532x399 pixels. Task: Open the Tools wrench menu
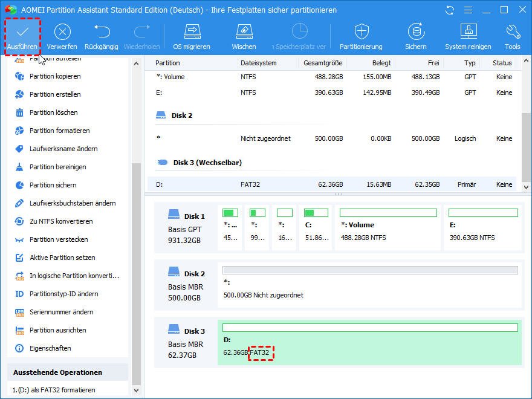click(512, 36)
